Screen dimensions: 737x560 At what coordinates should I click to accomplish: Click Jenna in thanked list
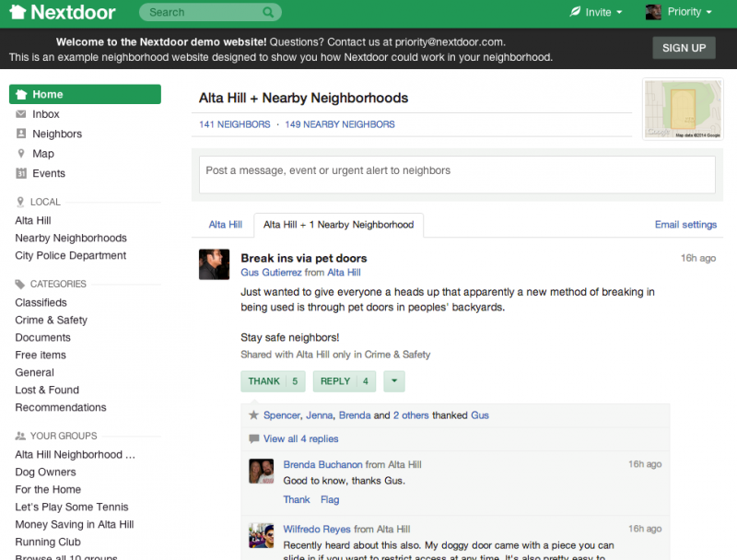319,415
